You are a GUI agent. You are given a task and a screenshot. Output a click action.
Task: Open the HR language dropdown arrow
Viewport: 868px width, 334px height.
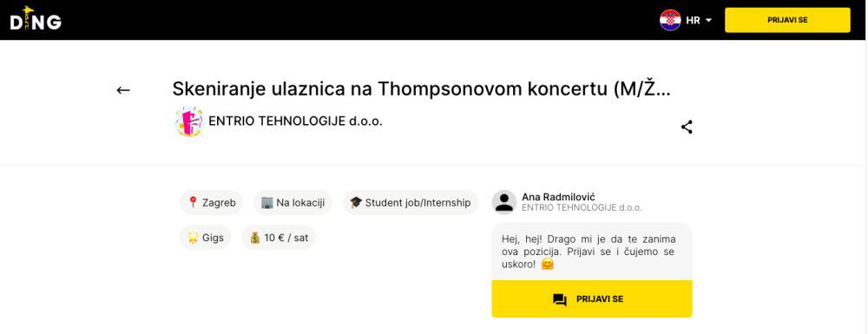(x=708, y=21)
